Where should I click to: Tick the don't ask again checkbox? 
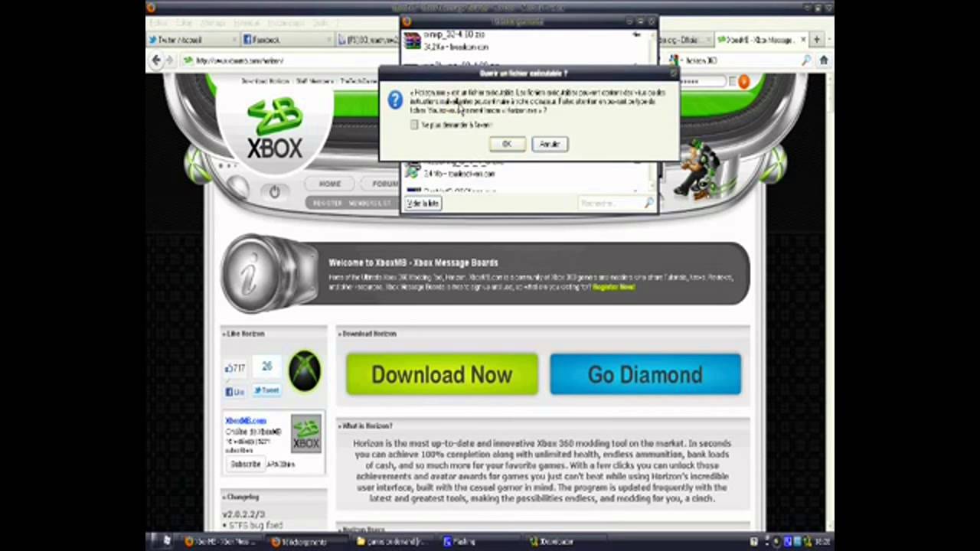tap(414, 125)
